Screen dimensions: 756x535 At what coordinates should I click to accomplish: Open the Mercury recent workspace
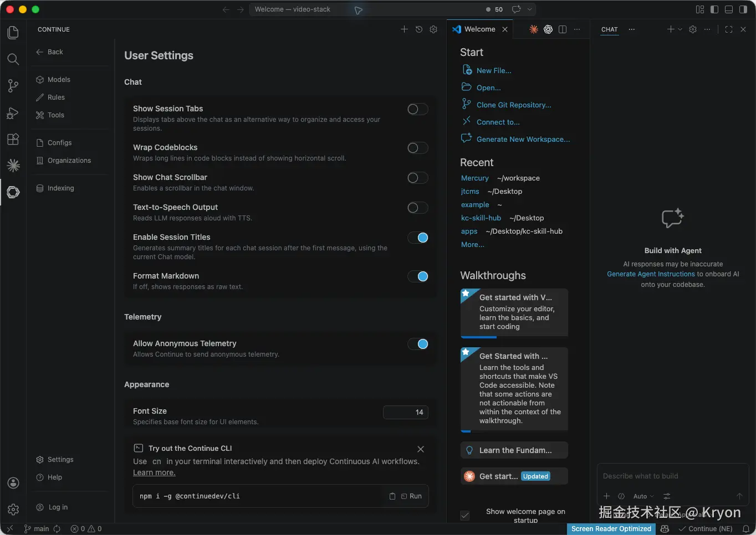pos(475,178)
